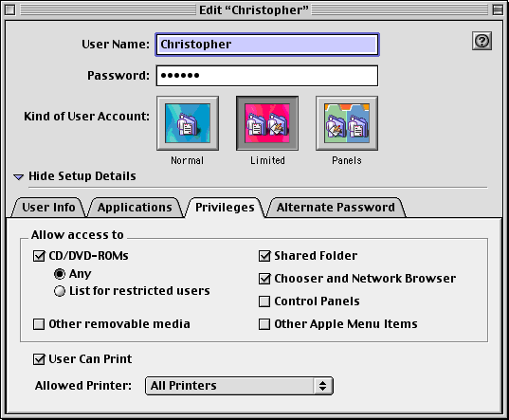Click the Edit "Christopher" title bar
The height and width of the screenshot is (420, 509).
(253, 10)
